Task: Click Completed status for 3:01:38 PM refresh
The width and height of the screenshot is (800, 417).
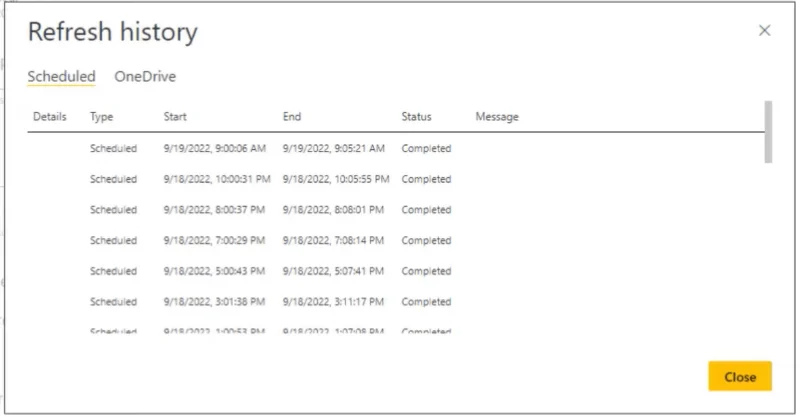Action: (x=426, y=302)
